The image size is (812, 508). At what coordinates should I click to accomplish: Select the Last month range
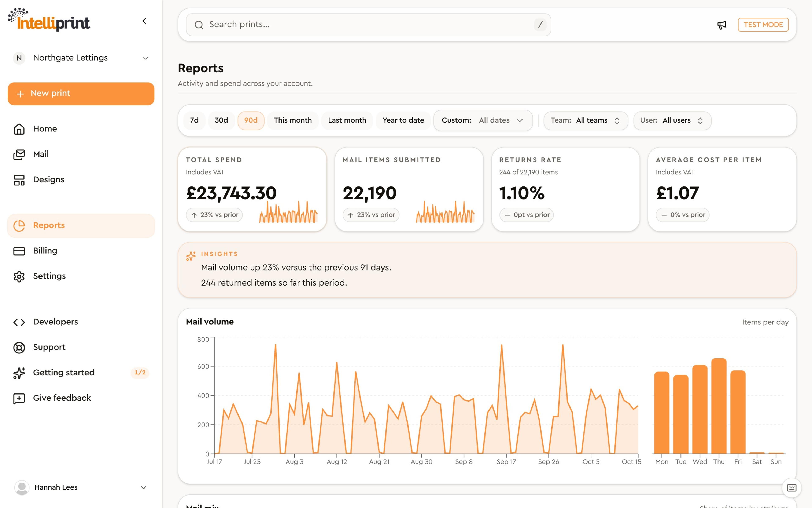tap(347, 120)
